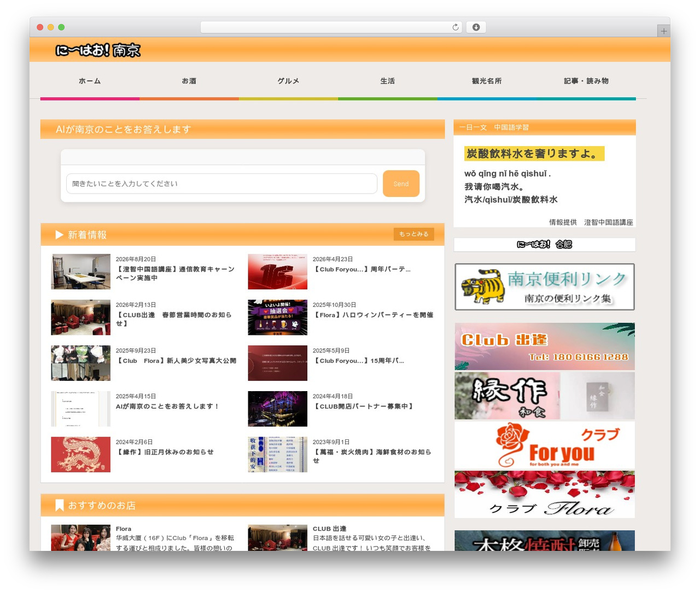
Task: Open the 萬福・炭火焼肉 海鮮食材 article
Action: coord(372,456)
